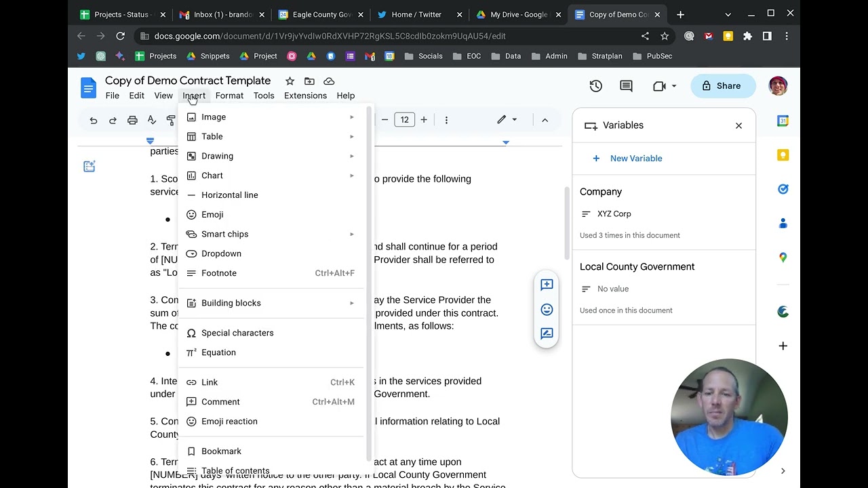Open the version history clock icon
This screenshot has height=488, width=868.
pyautogui.click(x=595, y=86)
